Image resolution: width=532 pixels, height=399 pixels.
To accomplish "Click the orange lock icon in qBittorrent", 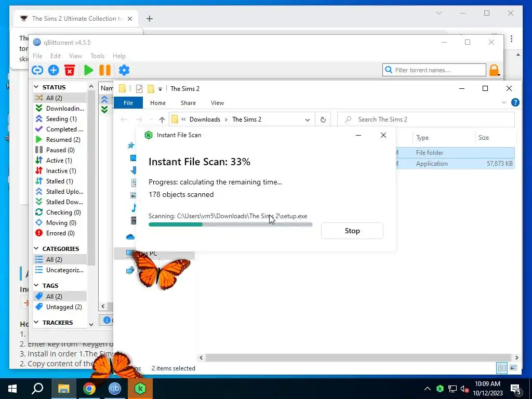I will [x=494, y=70].
